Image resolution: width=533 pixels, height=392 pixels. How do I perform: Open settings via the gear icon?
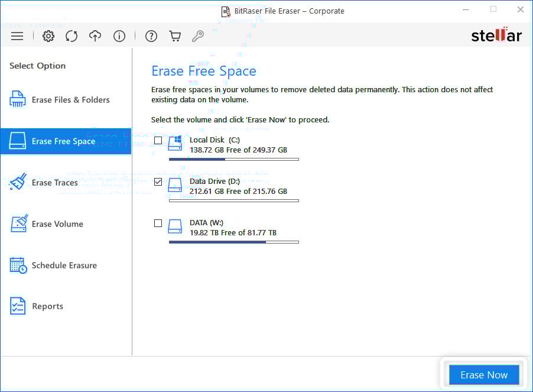tap(48, 36)
